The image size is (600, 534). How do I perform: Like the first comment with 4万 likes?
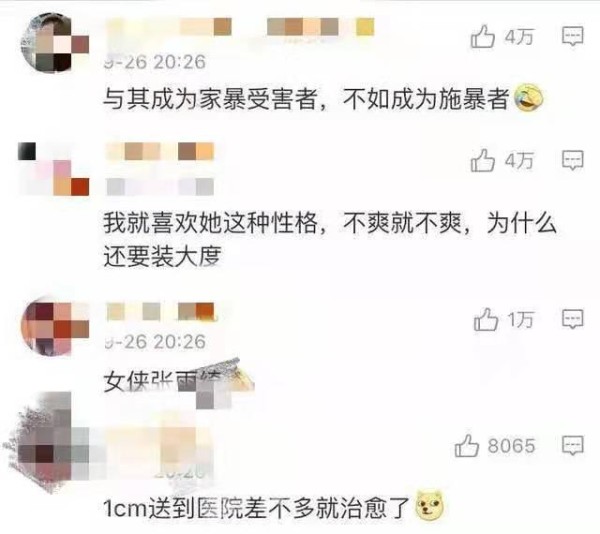483,36
